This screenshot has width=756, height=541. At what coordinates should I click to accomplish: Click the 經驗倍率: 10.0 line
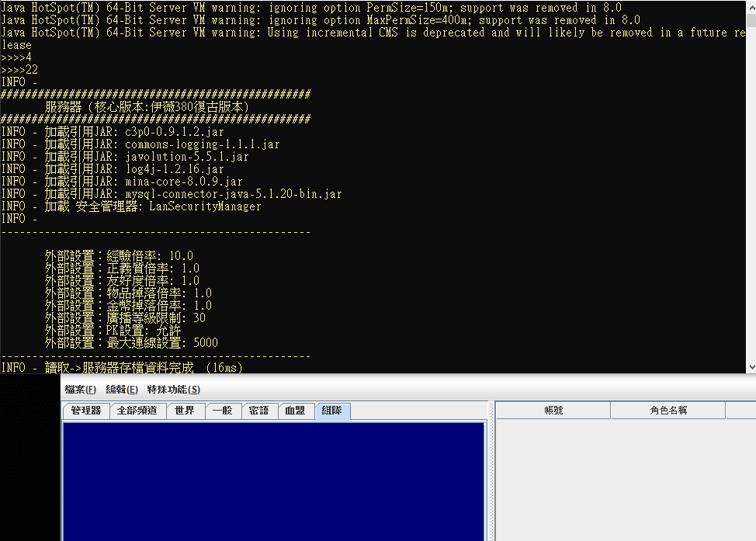point(119,255)
